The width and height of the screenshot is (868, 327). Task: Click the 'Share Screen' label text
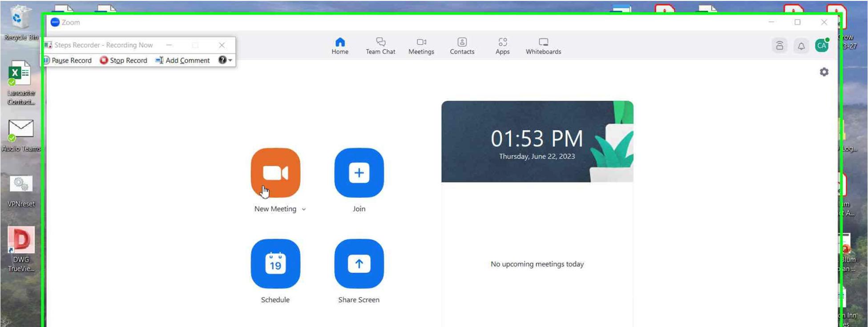[359, 300]
